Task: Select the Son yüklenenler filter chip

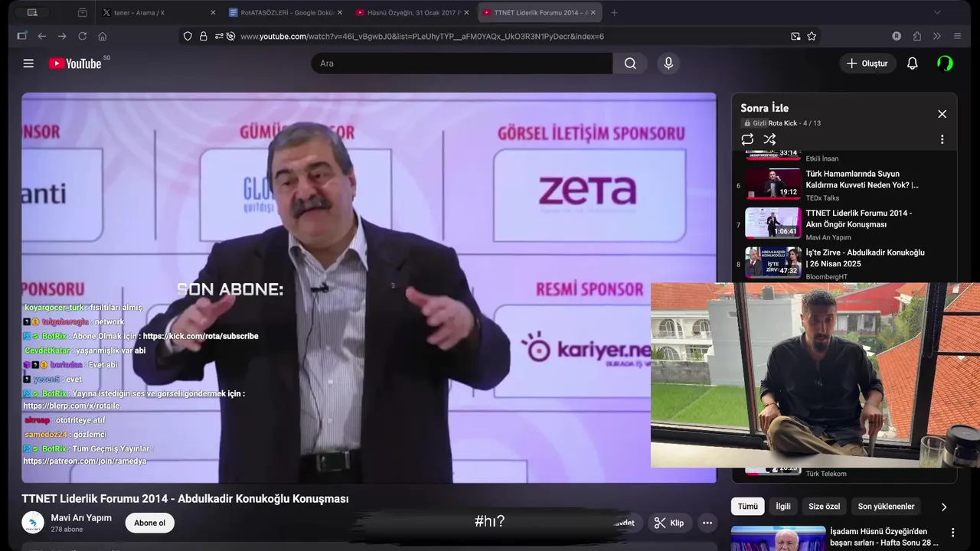Action: coord(886,507)
